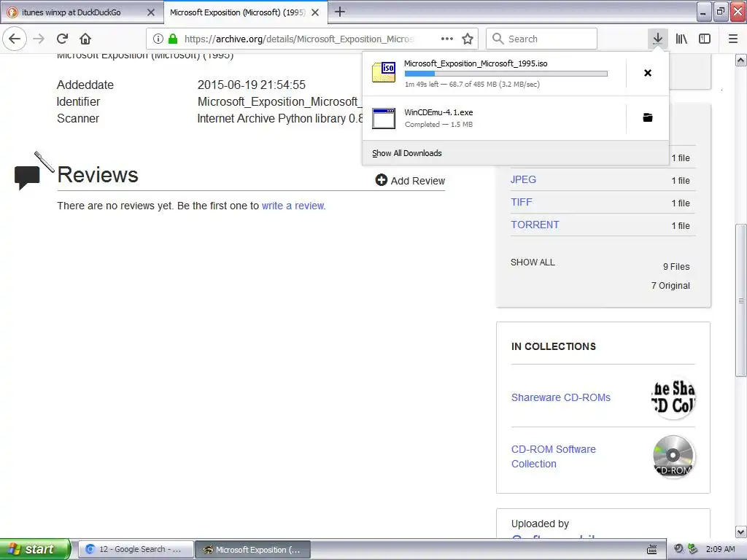This screenshot has width=747, height=560.
Task: Open the Windows start menu
Action: coord(35,549)
